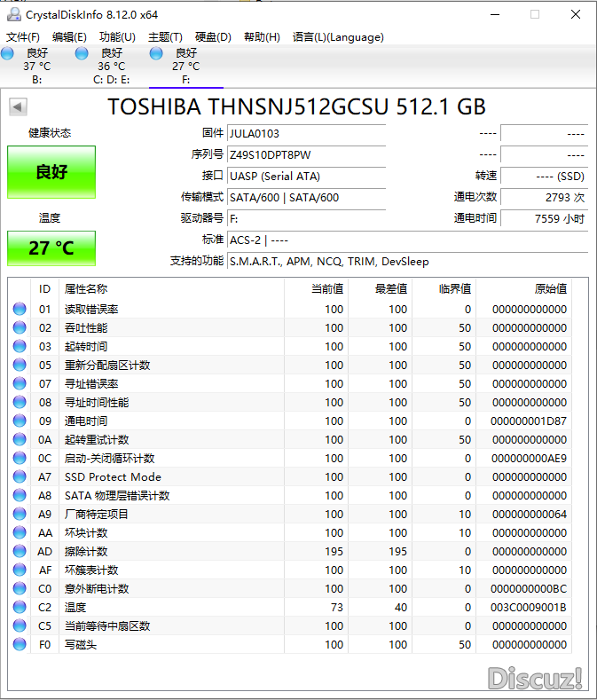Click the green 良好 health status button
This screenshot has height=700, width=597.
51,172
